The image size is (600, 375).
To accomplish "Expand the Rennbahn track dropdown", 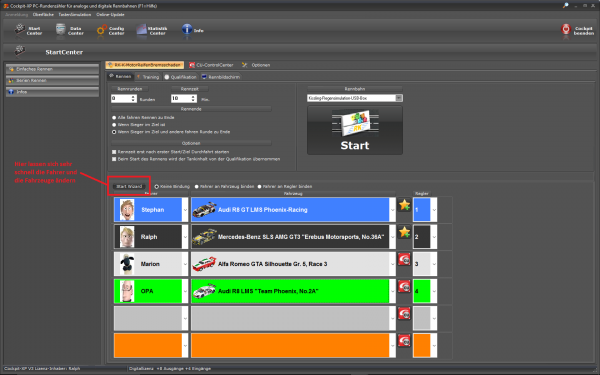I will pyautogui.click(x=399, y=98).
